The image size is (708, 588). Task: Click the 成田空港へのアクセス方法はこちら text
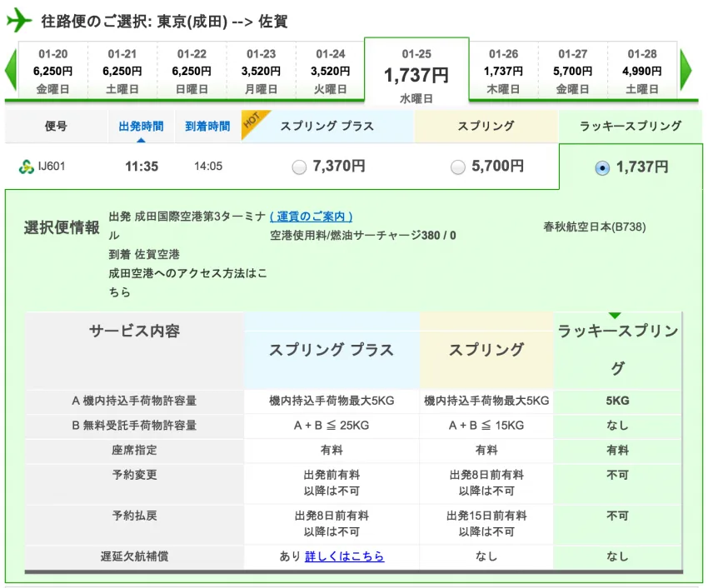pos(187,282)
